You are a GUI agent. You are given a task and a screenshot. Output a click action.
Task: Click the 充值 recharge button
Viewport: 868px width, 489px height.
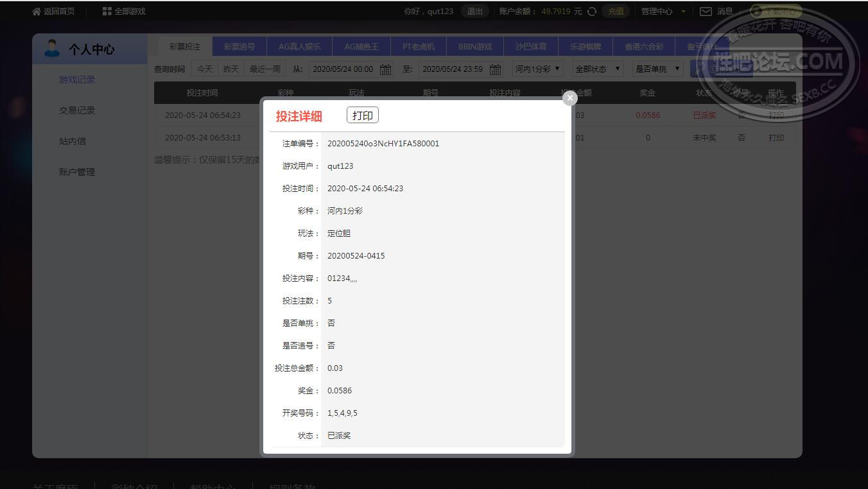tap(616, 12)
